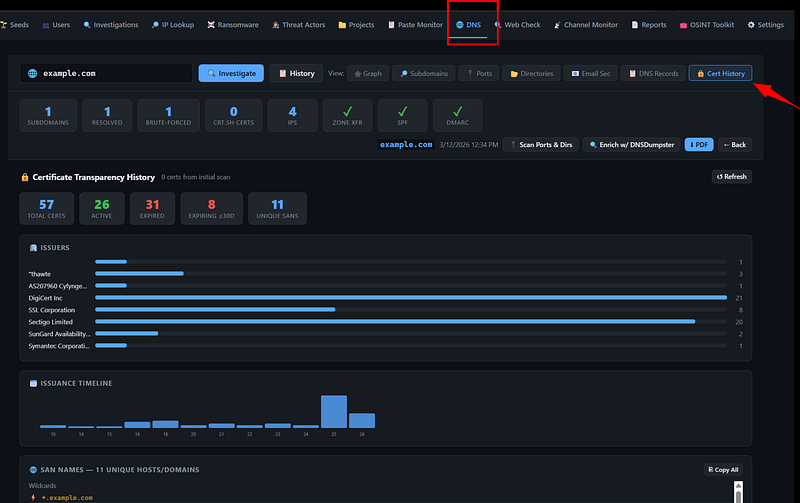Click the timeline bar labeled 26
The width and height of the screenshot is (800, 503).
362,420
